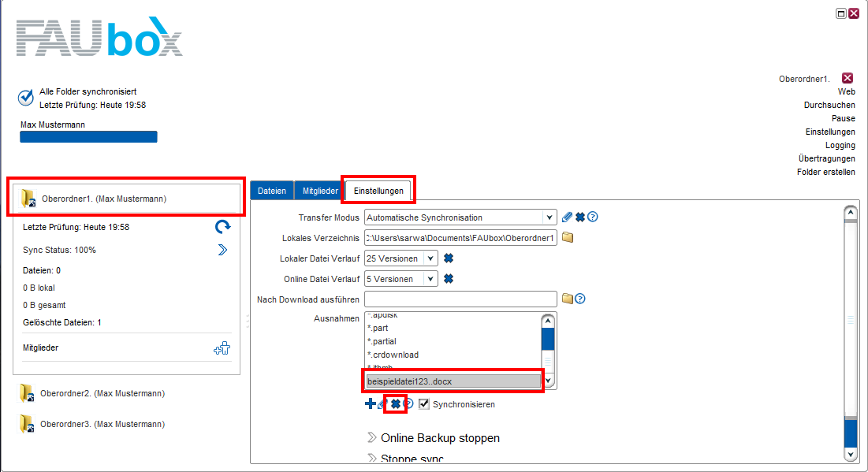Select the Einstellungen tab

click(378, 191)
